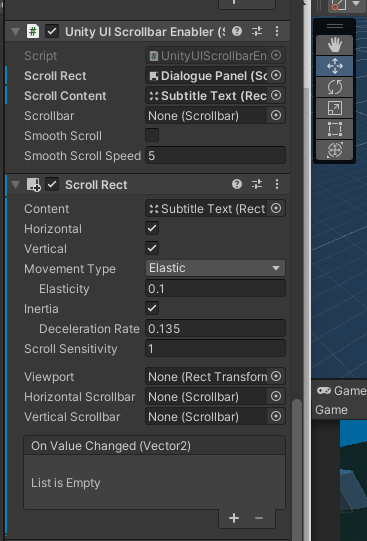Open help for Scroll Rect component
The image size is (367, 541).
click(x=237, y=185)
